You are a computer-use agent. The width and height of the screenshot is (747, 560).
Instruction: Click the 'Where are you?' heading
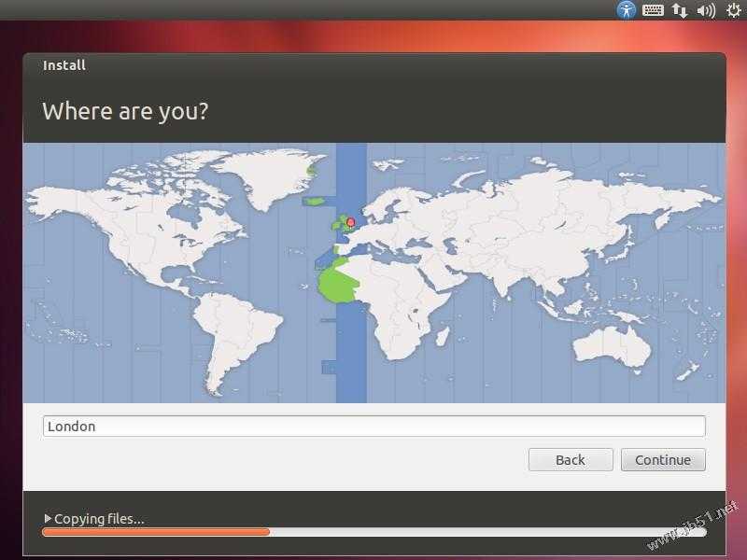point(125,111)
